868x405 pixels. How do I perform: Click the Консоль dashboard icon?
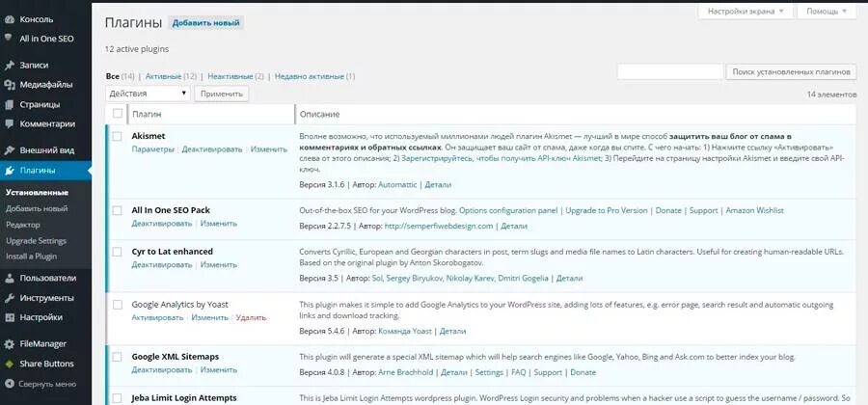click(x=9, y=19)
